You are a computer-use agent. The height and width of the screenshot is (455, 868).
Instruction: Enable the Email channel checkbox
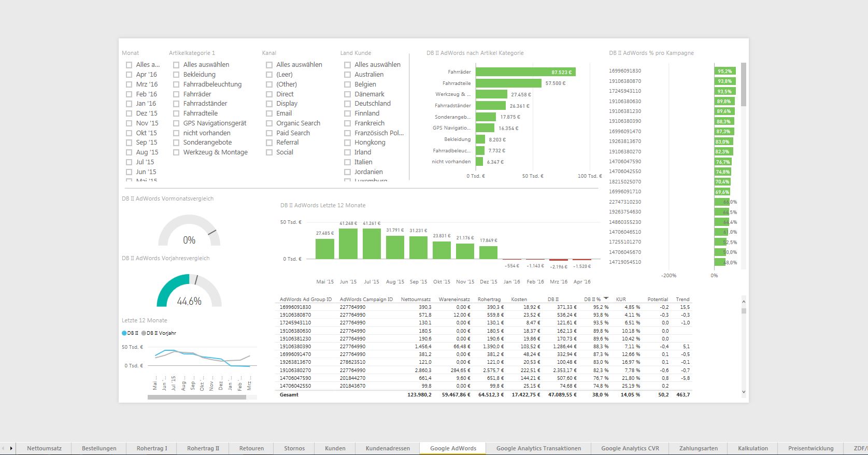[x=269, y=113]
